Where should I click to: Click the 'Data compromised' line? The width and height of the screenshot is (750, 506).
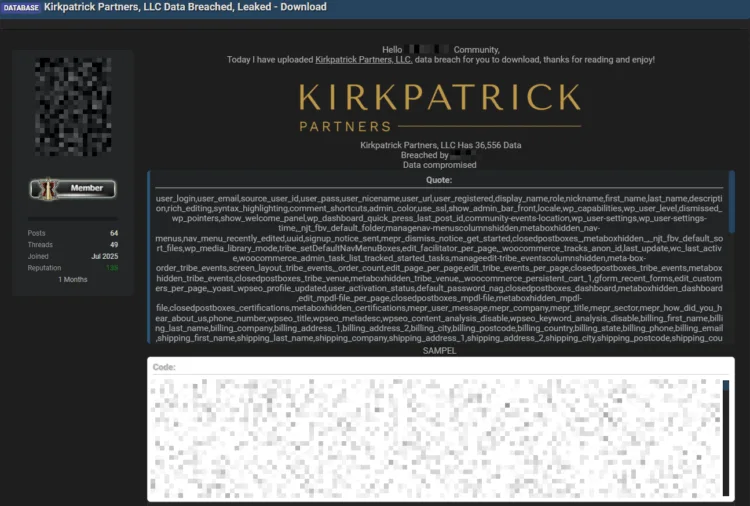[x=440, y=165]
